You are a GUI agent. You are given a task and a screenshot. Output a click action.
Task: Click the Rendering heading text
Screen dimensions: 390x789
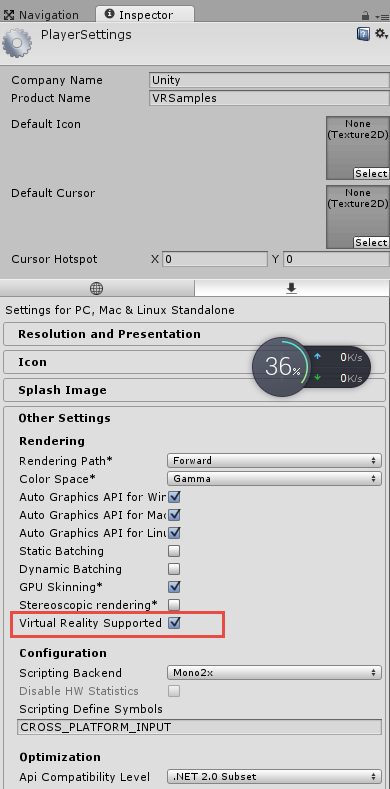[x=52, y=441]
